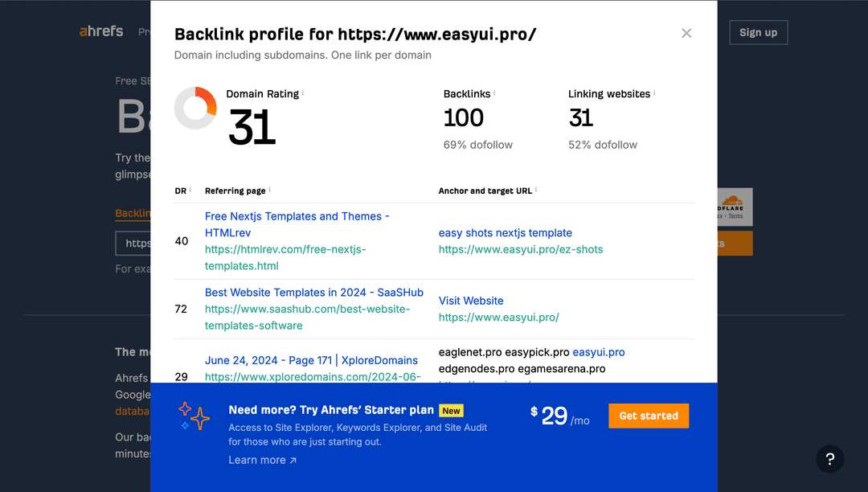Switch to the Backlinks tab
This screenshot has width=868, height=492.
(133, 213)
